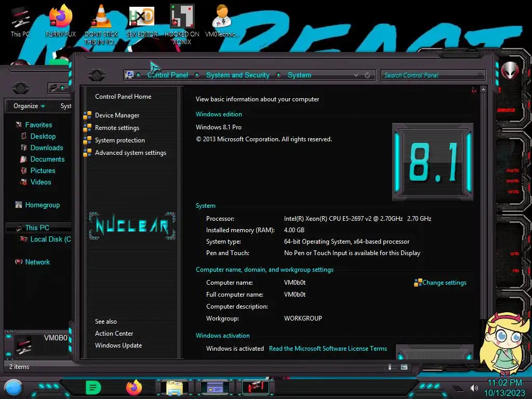The image size is (532, 399).
Task: Open Device Manager
Action: 117,115
